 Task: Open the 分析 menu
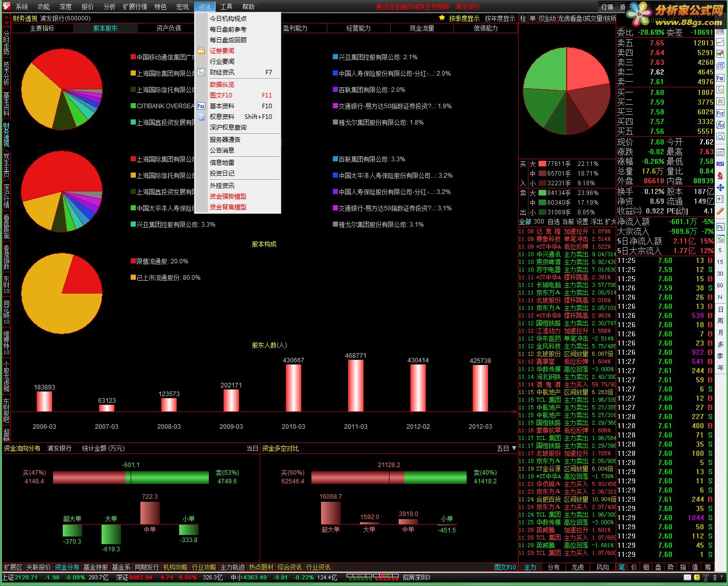(x=110, y=7)
